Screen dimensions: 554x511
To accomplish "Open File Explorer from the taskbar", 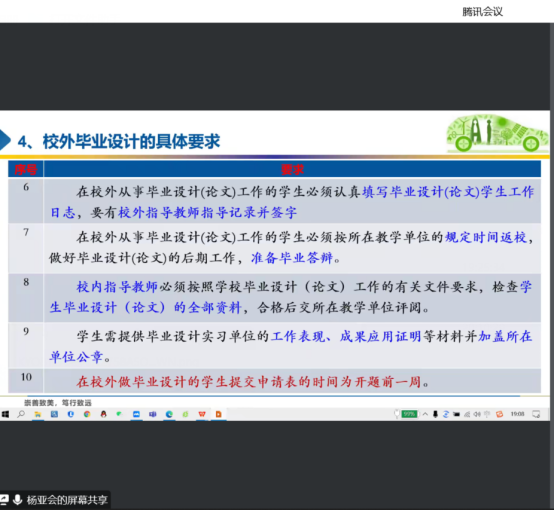I will (37, 414).
